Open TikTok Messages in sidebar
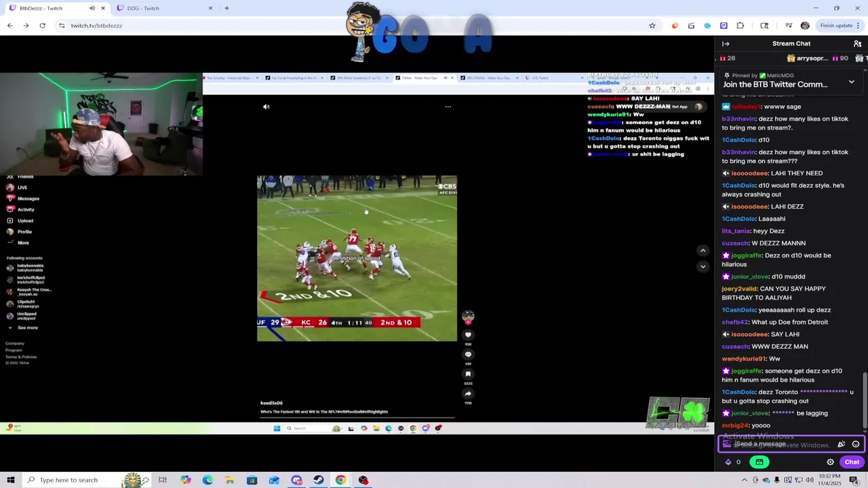This screenshot has width=868, height=488. pos(23,199)
